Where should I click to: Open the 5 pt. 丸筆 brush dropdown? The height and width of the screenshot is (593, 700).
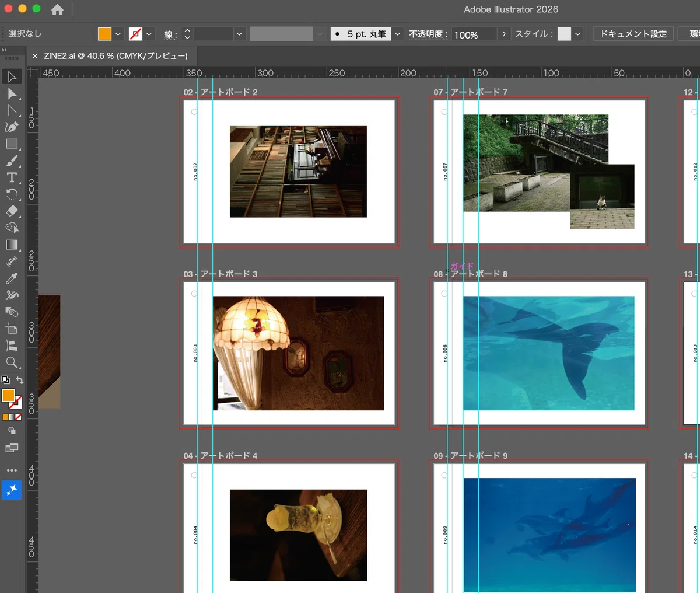pos(398,34)
